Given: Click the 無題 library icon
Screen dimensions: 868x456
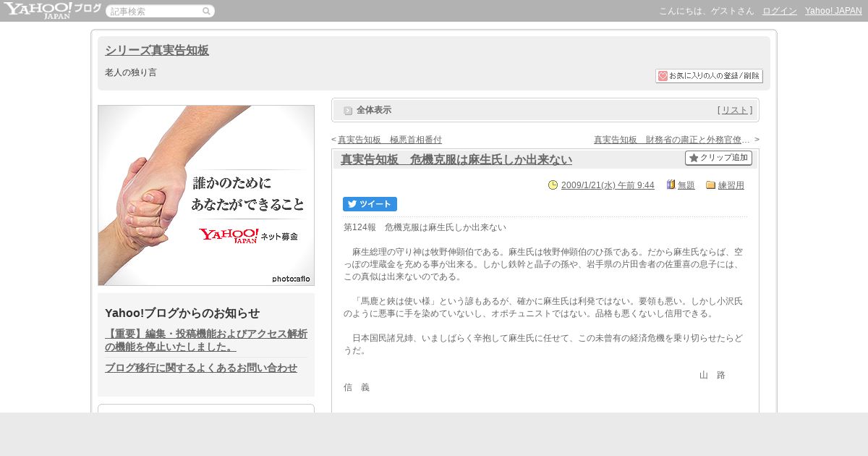Looking at the screenshot, I should [671, 185].
